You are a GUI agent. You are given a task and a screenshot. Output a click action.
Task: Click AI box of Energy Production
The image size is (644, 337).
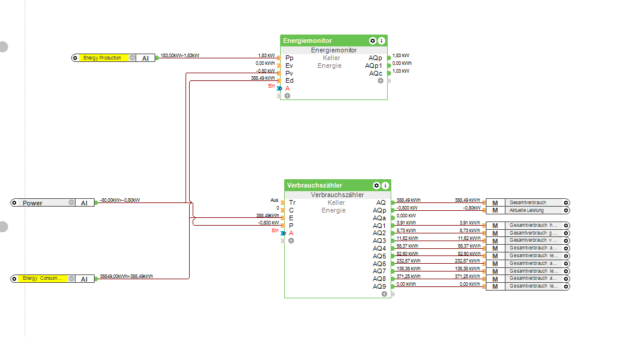pyautogui.click(x=146, y=58)
